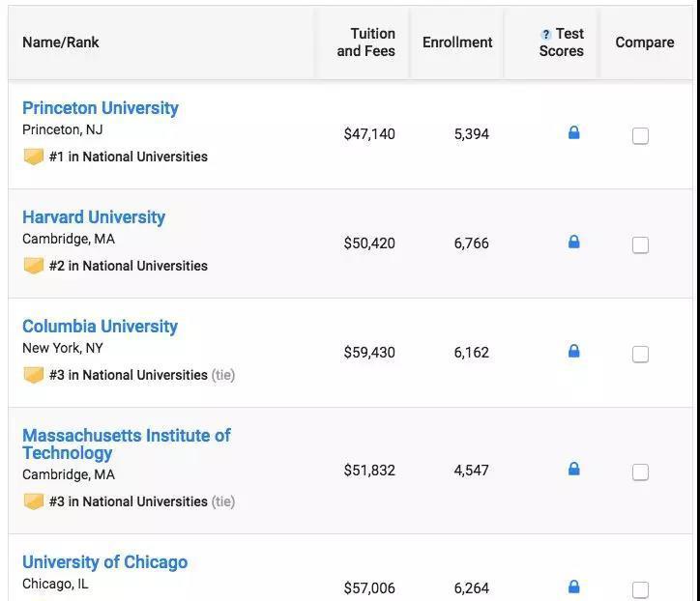Sort by the Tuition and Fees column

pyautogui.click(x=365, y=43)
